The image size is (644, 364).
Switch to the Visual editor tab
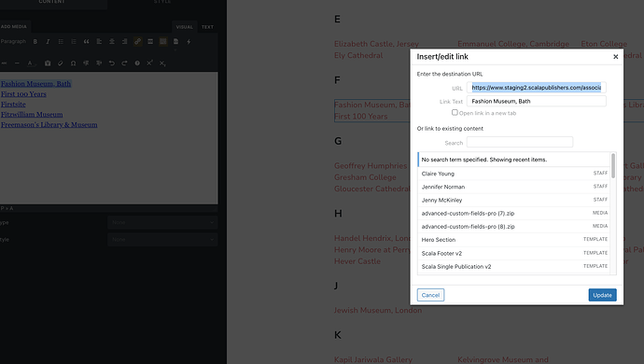tap(185, 27)
